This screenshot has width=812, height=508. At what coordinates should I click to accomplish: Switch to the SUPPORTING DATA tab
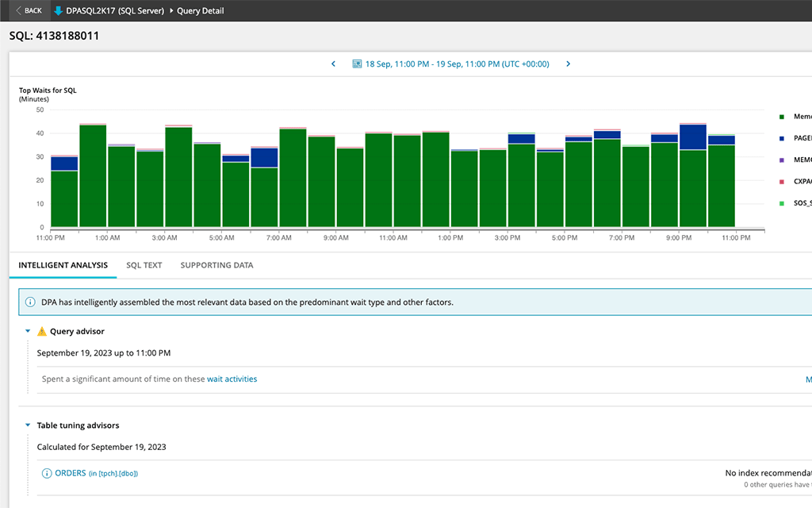point(216,265)
